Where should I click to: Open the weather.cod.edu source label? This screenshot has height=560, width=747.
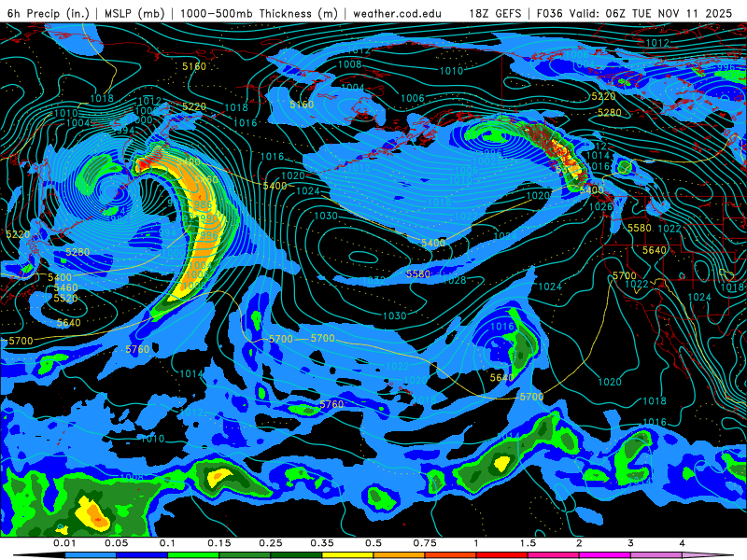pos(397,13)
